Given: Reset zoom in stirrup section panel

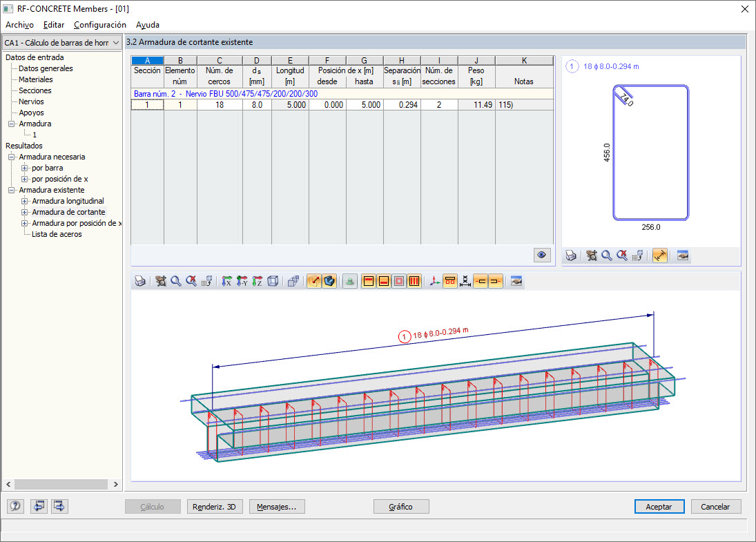Looking at the screenshot, I should [x=622, y=255].
